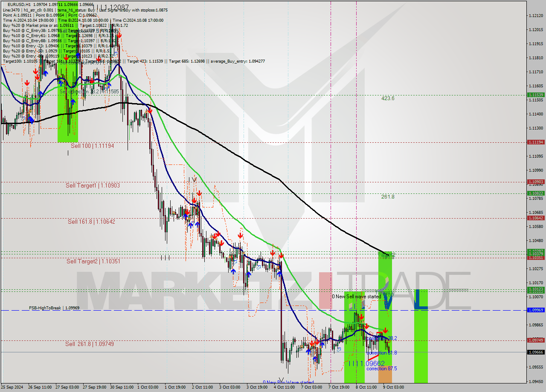
Task: Click the red 1.09749 price tag
Action: point(536,340)
